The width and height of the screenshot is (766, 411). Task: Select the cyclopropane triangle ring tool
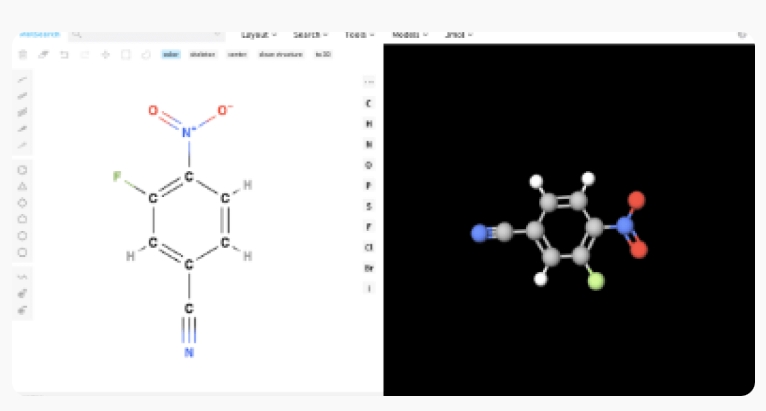coord(22,186)
